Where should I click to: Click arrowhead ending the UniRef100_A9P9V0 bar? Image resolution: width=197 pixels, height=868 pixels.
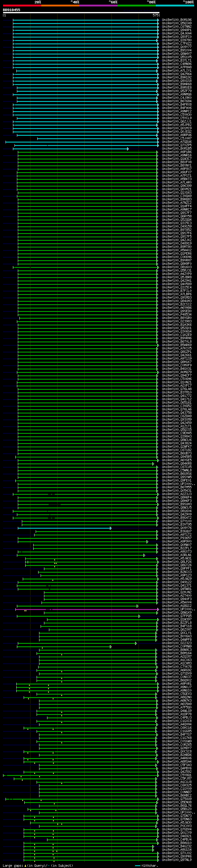point(147,542)
